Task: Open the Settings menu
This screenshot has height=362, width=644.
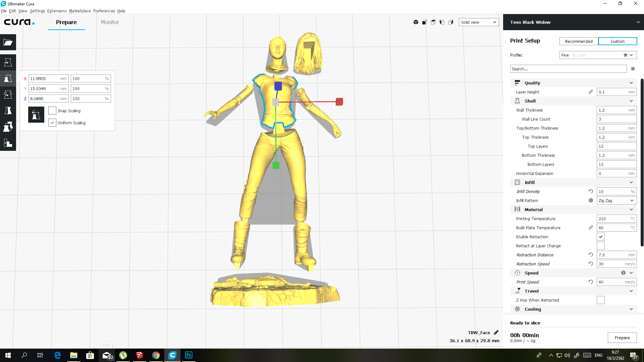Action: click(x=37, y=11)
